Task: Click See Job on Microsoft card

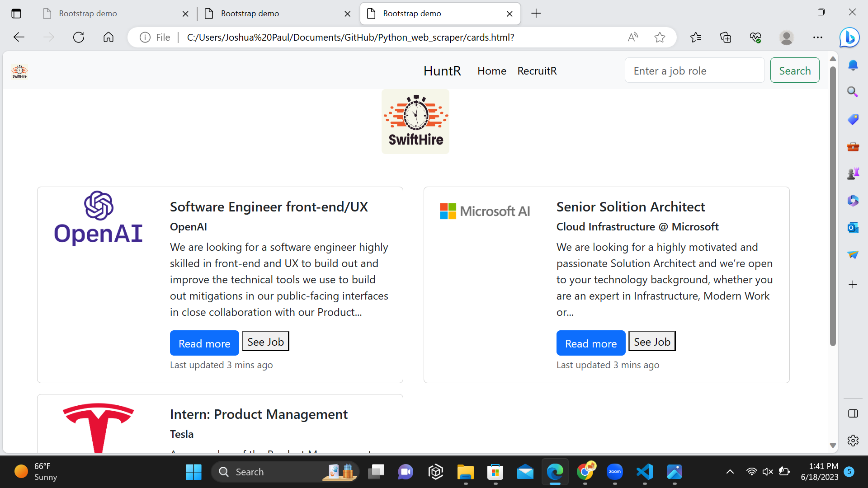Action: (x=652, y=342)
